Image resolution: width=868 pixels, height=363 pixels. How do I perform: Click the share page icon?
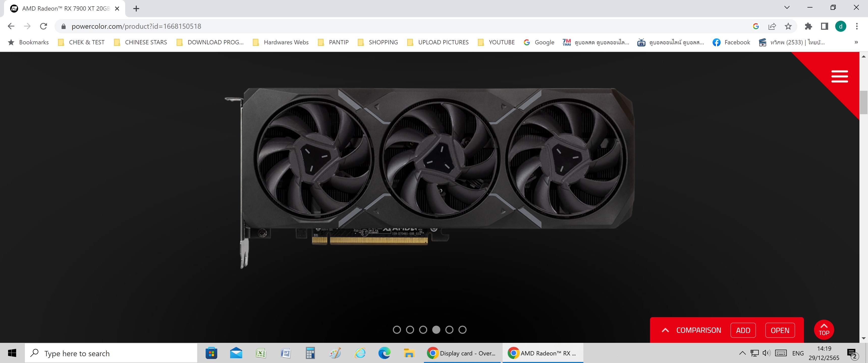tap(772, 26)
